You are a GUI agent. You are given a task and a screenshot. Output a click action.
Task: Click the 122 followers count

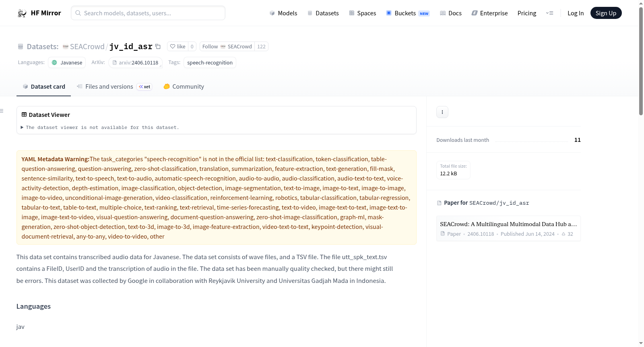coord(262,47)
